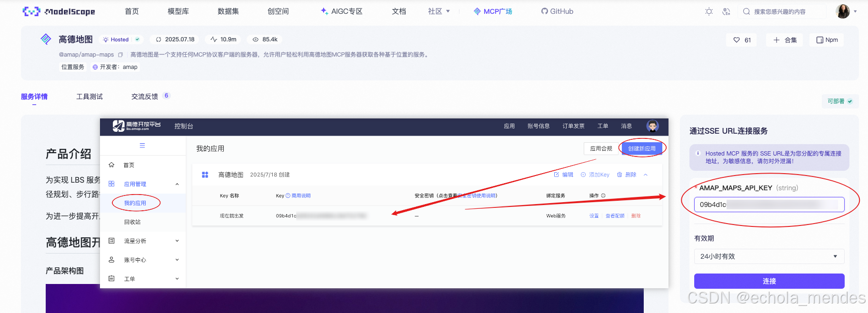868x313 pixels.
Task: Select 我的应用 in the Amap console sidebar
Action: click(135, 203)
